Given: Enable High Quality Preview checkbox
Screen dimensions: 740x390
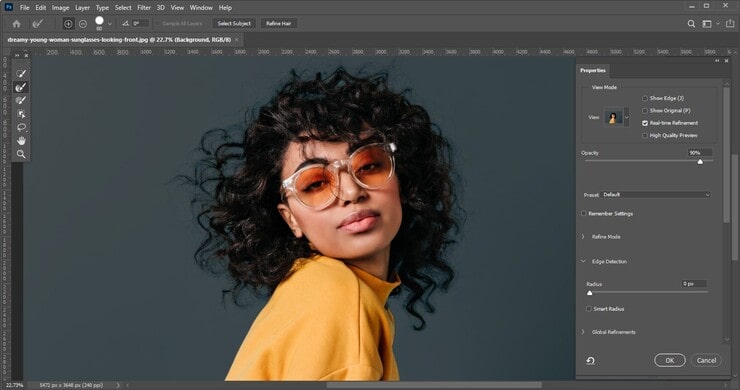Looking at the screenshot, I should click(x=645, y=136).
